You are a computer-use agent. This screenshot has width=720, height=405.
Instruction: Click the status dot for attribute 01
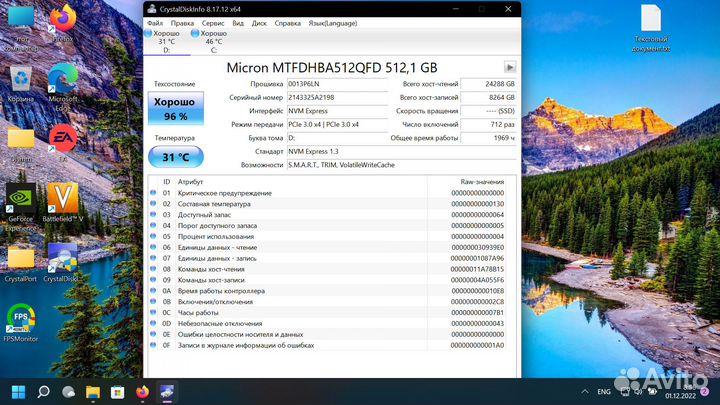(x=153, y=193)
